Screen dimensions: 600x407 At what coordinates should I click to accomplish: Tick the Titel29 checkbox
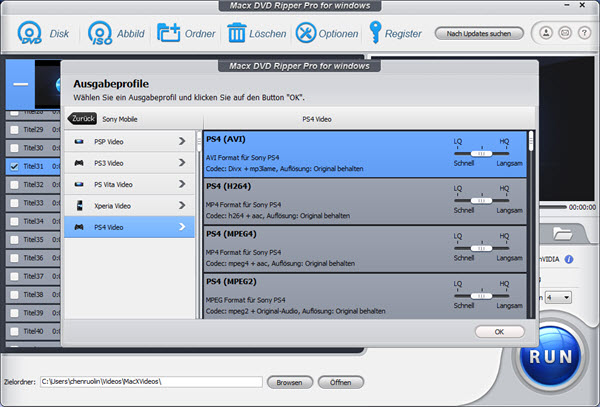click(x=14, y=130)
